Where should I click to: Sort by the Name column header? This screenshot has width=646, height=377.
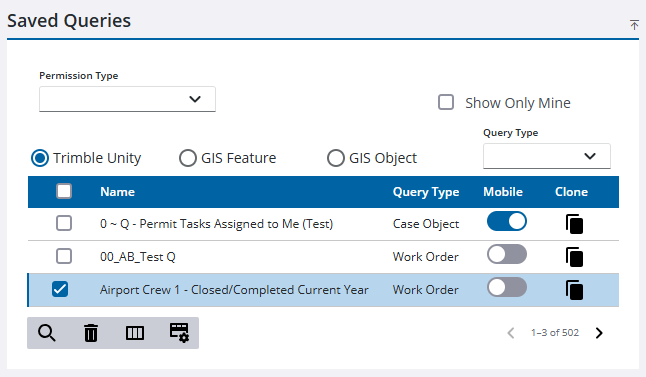(117, 192)
